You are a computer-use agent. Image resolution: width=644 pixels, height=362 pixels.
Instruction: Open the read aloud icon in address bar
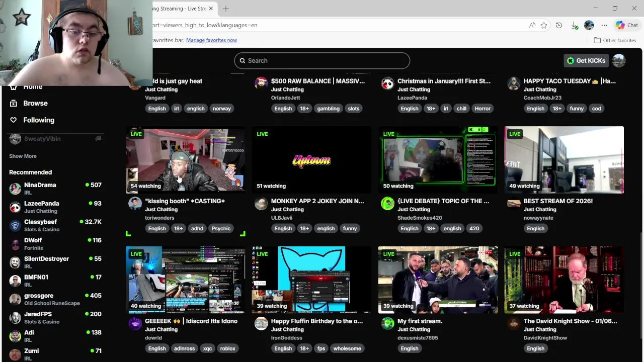click(x=532, y=25)
